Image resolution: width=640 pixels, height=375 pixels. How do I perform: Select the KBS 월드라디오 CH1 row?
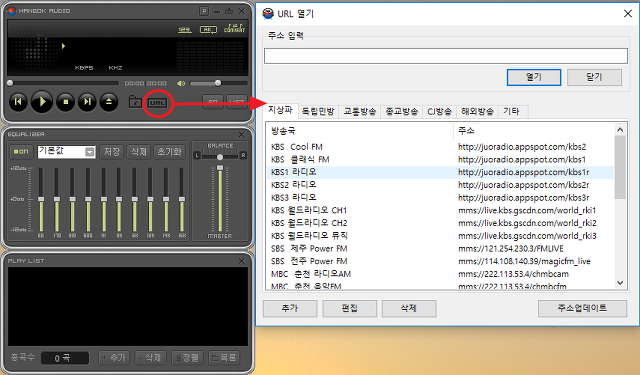pyautogui.click(x=440, y=211)
